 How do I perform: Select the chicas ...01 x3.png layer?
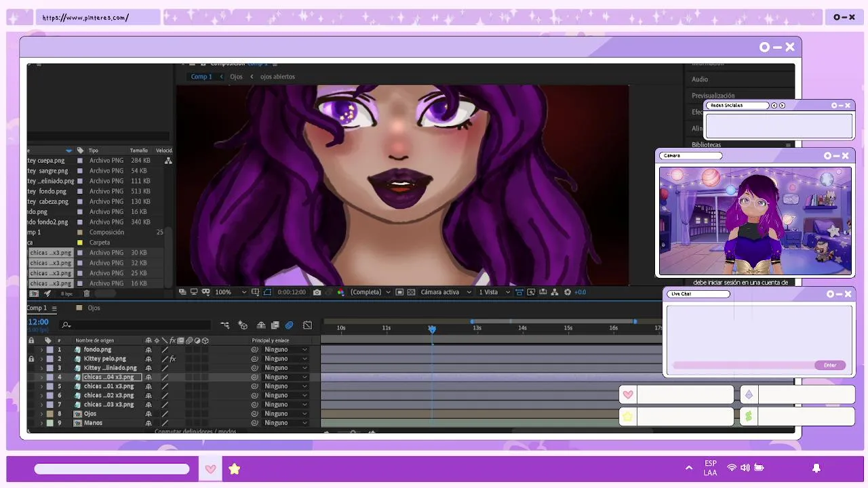(108, 386)
